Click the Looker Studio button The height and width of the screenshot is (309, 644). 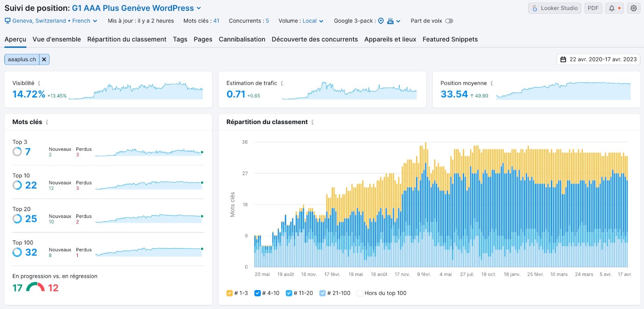click(554, 8)
